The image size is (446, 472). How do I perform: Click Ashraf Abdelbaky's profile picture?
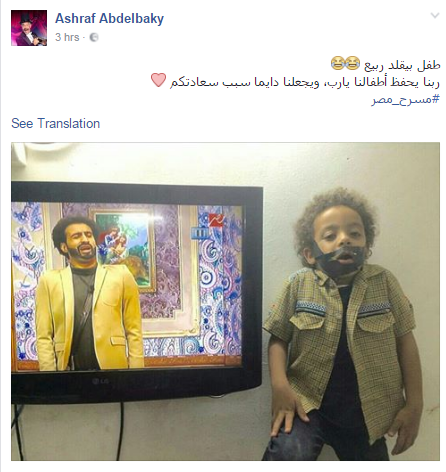point(29,28)
